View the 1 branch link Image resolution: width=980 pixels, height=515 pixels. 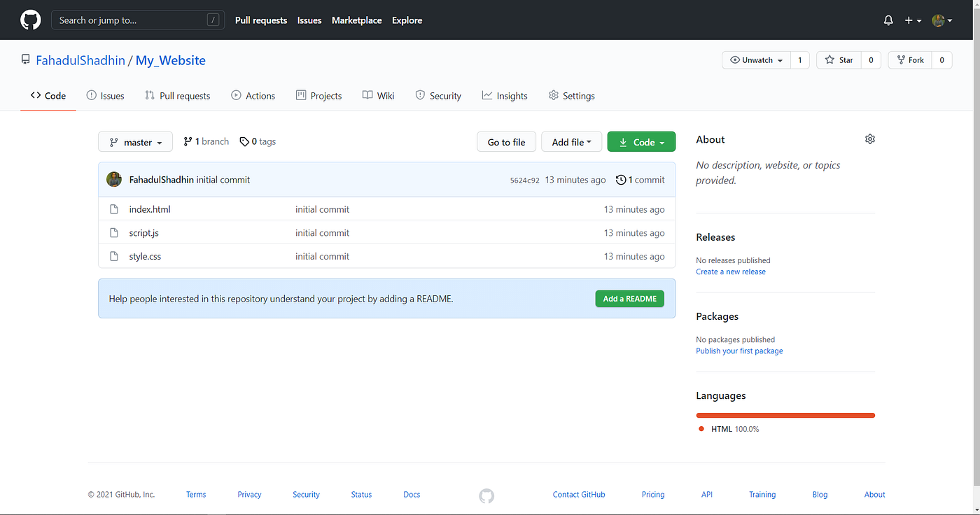[x=206, y=141]
